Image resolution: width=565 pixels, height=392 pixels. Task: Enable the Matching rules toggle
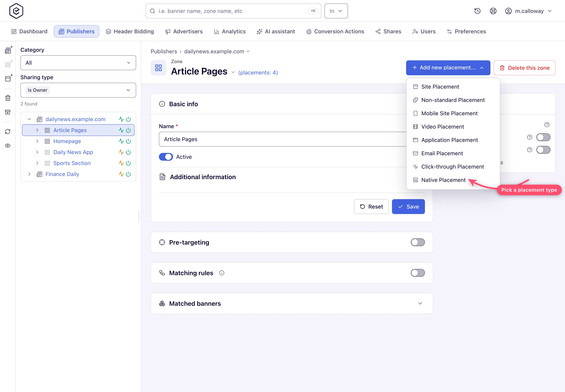click(418, 273)
